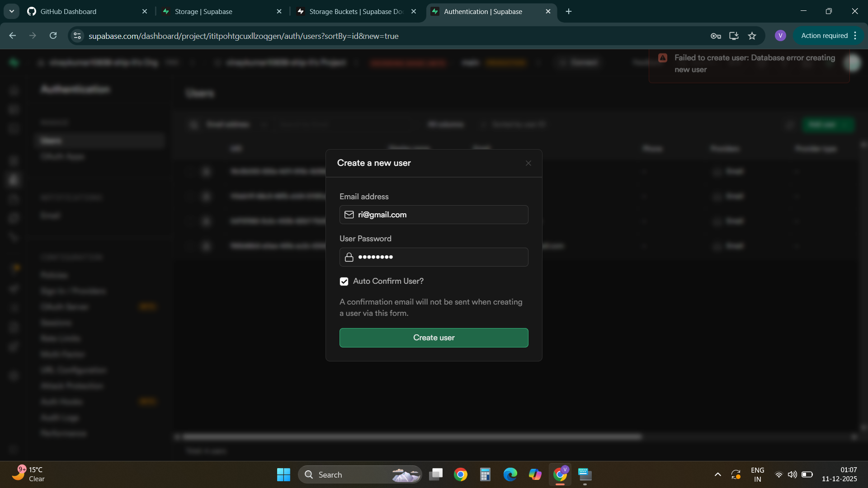Click the bookmark star in the address bar

(x=752, y=36)
